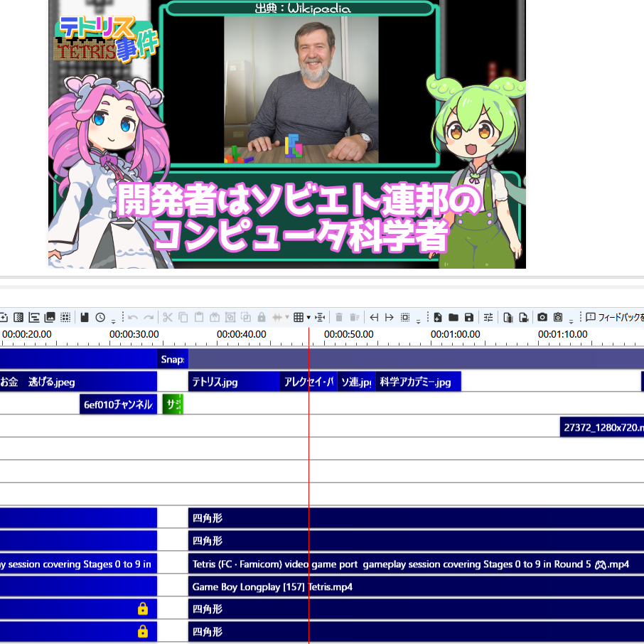Click the bookmark icon in toolbar
644x644 pixels.
click(x=85, y=317)
